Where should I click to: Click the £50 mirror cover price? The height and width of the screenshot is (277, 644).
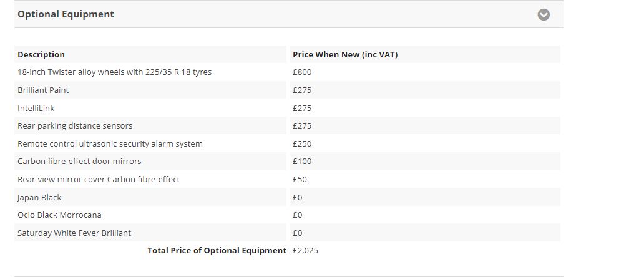pos(300,179)
